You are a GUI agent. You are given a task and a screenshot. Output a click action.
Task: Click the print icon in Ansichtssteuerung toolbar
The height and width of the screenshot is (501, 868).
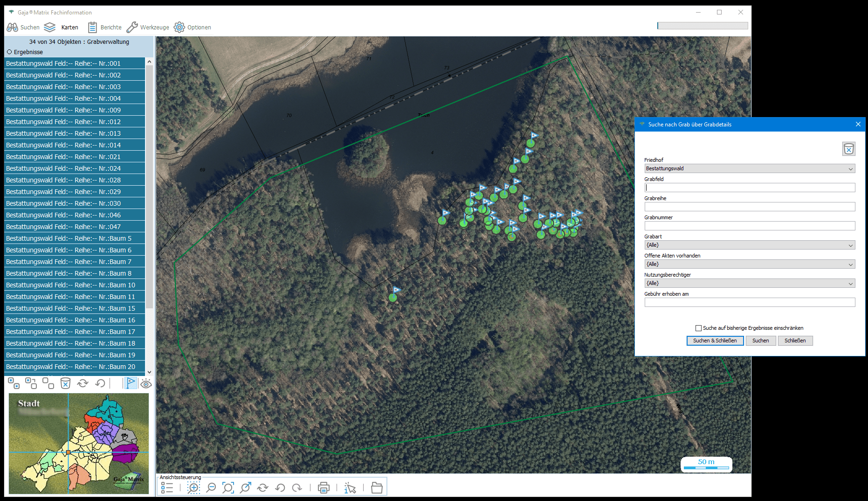(324, 488)
